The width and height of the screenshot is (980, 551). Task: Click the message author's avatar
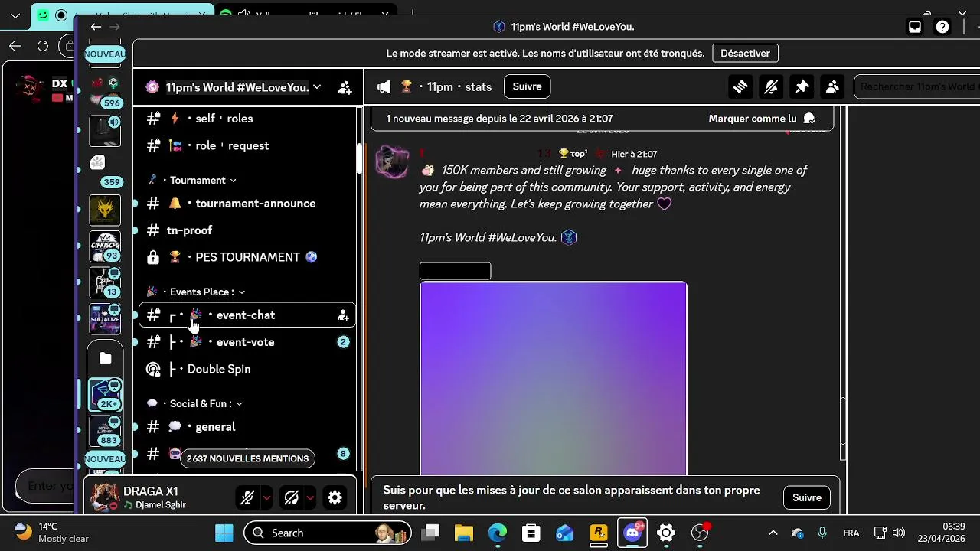(x=392, y=162)
